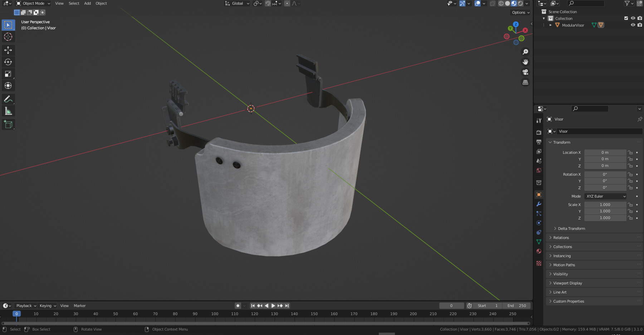The width and height of the screenshot is (644, 335).
Task: Open the Playback menu in the timeline
Action: tap(25, 305)
